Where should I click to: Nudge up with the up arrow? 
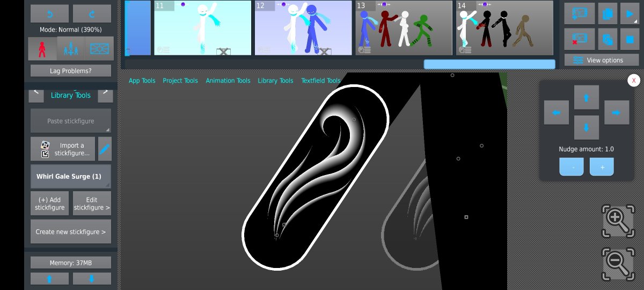point(587,98)
